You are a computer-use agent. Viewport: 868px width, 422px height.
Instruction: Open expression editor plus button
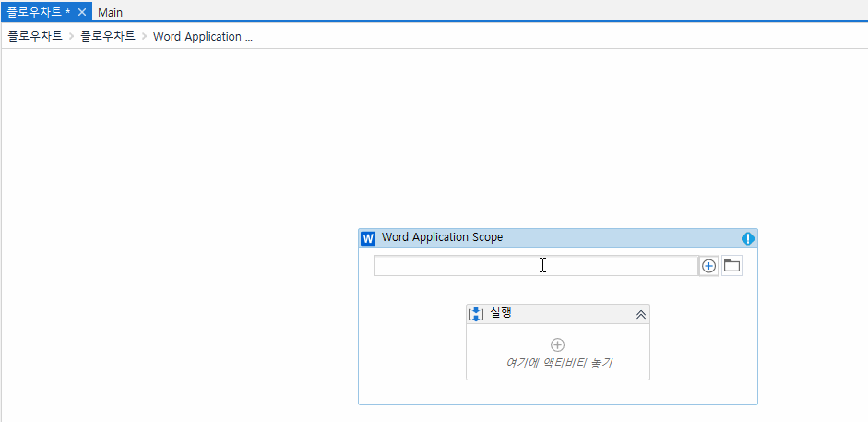708,266
